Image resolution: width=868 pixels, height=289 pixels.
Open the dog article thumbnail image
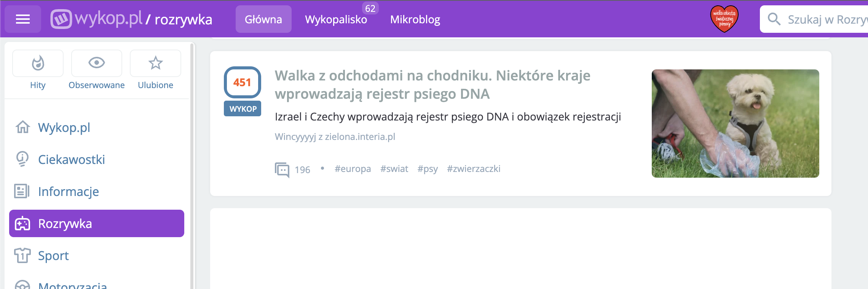[735, 124]
